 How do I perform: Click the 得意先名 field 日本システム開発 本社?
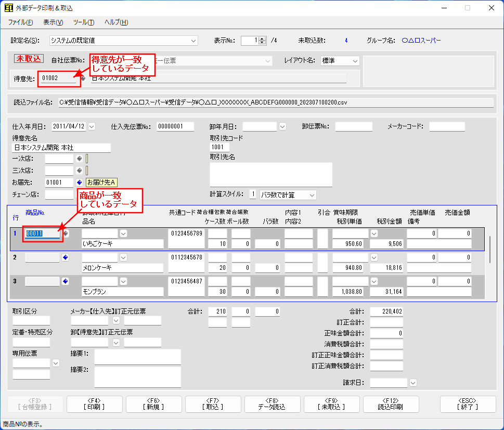tap(61, 148)
